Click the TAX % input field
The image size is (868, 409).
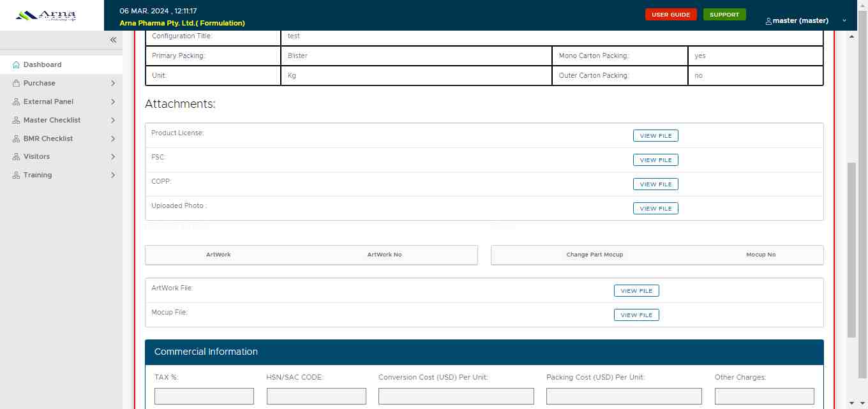[x=204, y=396]
